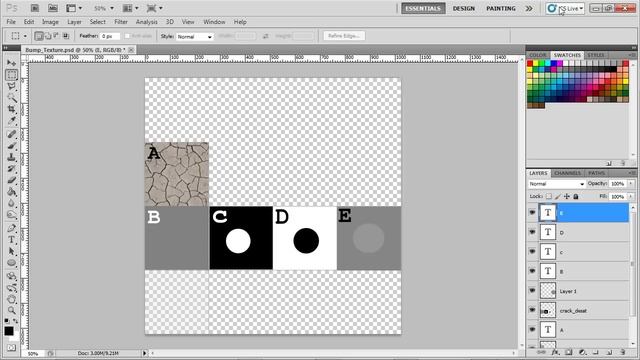Open the Style Normal dropdown
640x360 pixels.
click(195, 36)
